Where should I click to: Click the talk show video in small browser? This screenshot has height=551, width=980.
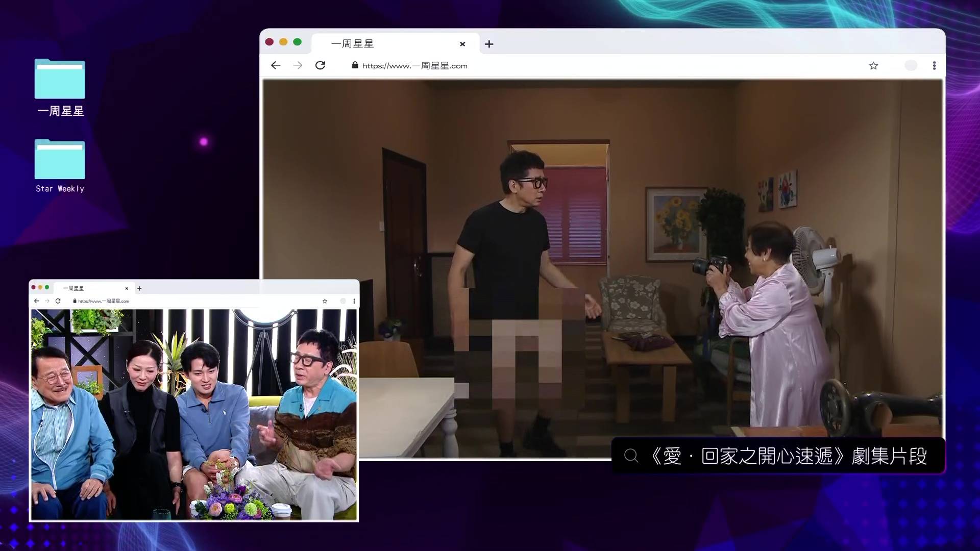click(x=194, y=414)
